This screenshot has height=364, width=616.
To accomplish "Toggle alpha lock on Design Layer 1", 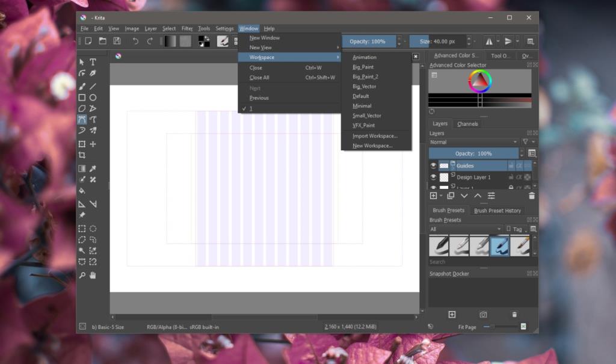I will [x=519, y=177].
